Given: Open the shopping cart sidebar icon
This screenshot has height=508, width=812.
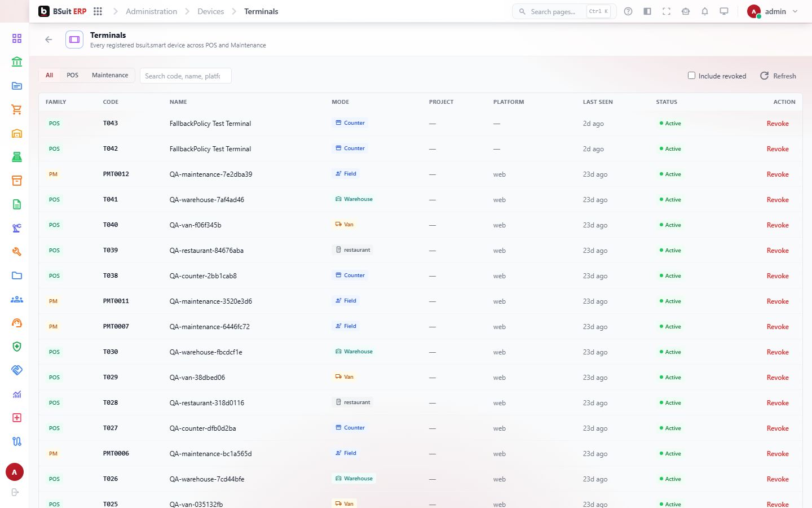Looking at the screenshot, I should 17,110.
